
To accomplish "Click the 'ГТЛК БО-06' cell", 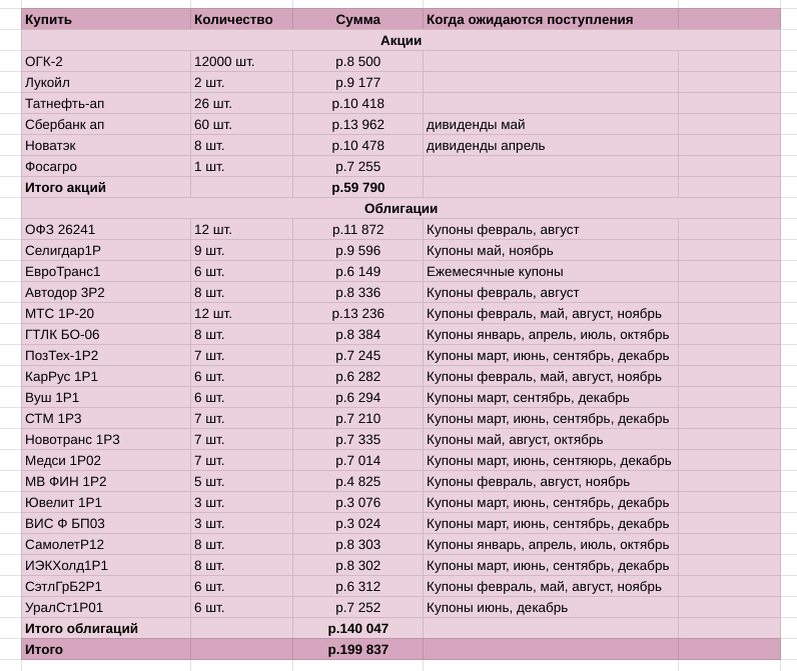I will point(106,334).
